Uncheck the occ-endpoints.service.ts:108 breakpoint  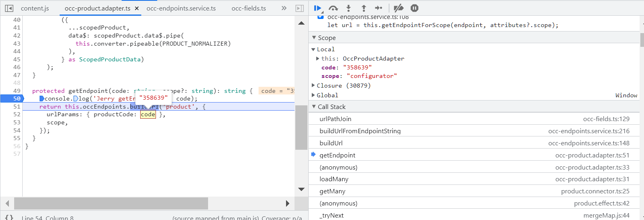coord(320,17)
